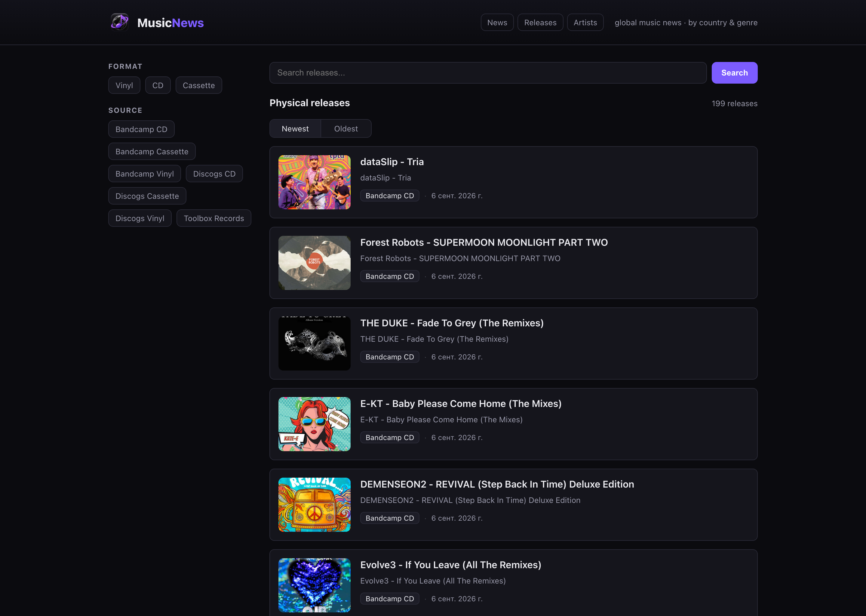Open the Evolve3 blue heart cover thumbnail
The height and width of the screenshot is (616, 866).
point(314,585)
